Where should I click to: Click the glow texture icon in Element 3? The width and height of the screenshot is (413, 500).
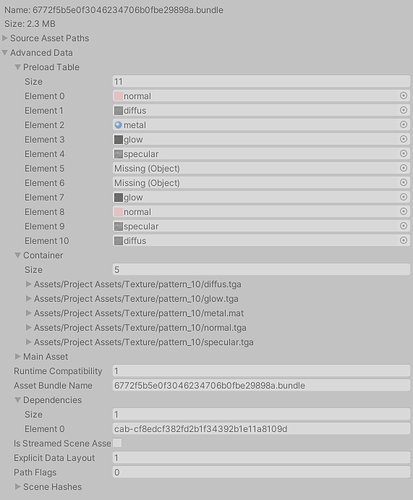pyautogui.click(x=118, y=139)
